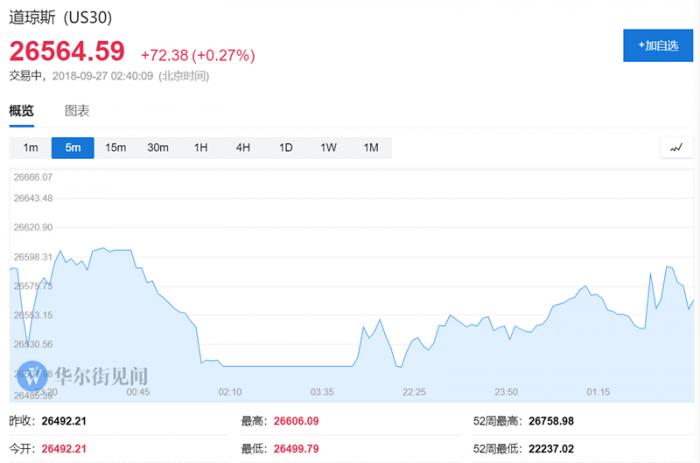Viewport: 700px width, 463px height.
Task: Click the 26564.59 current price
Action: (x=67, y=50)
